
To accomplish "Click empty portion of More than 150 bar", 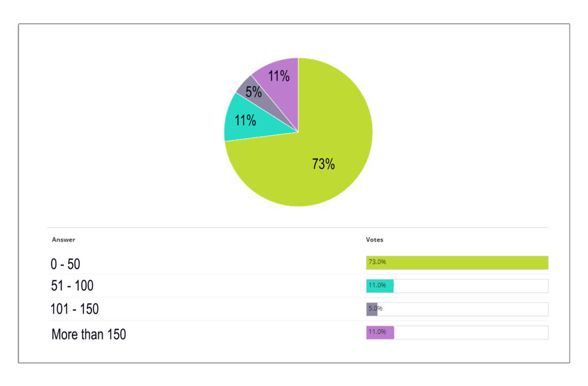I will pos(471,333).
